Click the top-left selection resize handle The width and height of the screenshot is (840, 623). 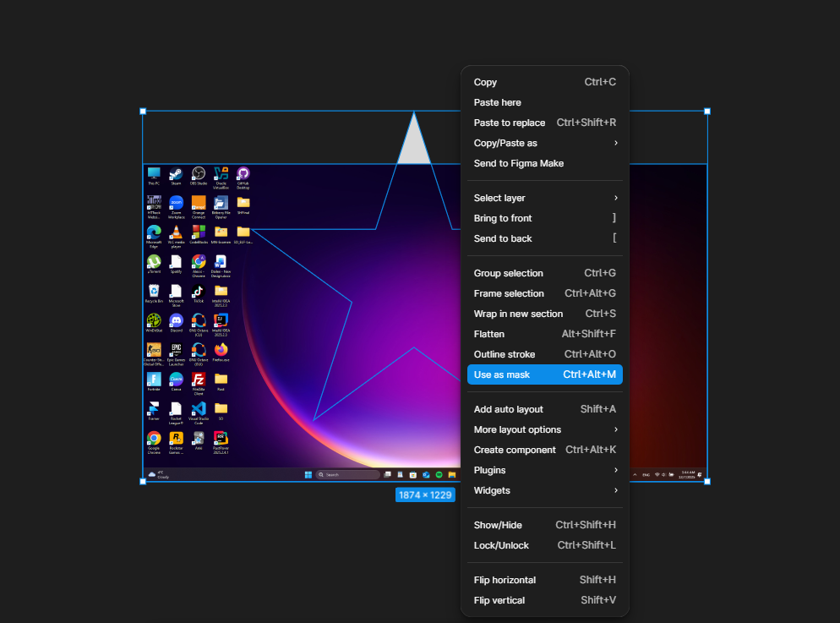click(143, 112)
